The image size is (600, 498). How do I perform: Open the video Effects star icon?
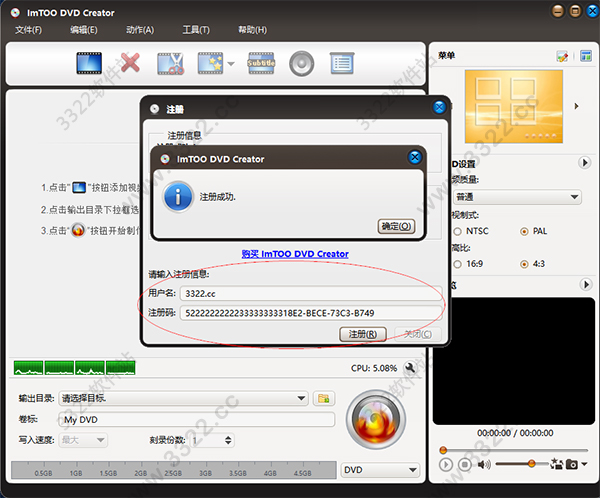210,63
